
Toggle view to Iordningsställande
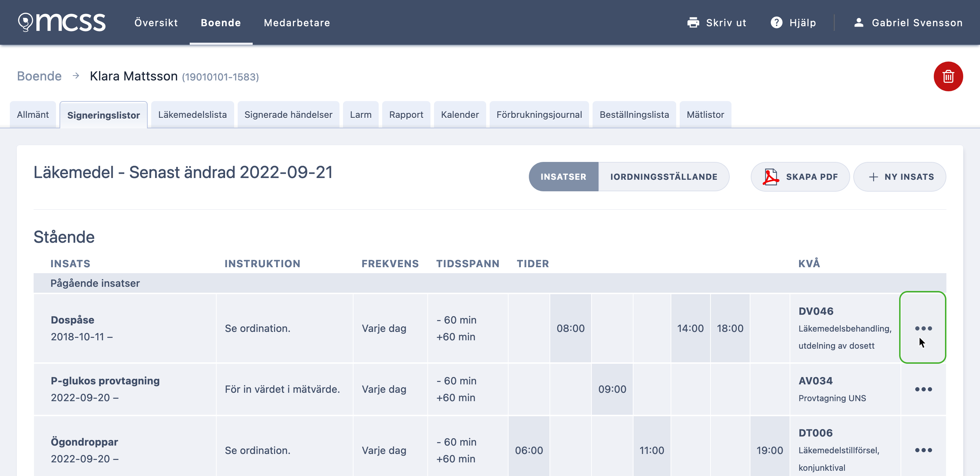(664, 177)
